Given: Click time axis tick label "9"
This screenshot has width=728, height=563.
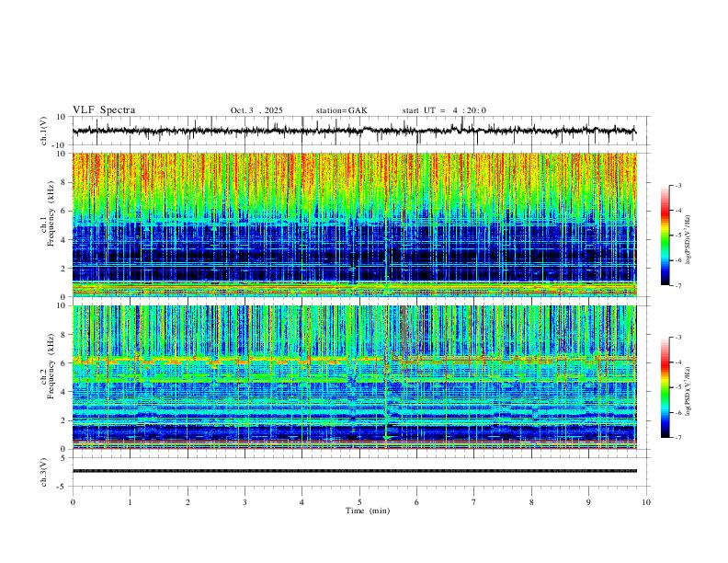Looking at the screenshot, I should coord(588,502).
